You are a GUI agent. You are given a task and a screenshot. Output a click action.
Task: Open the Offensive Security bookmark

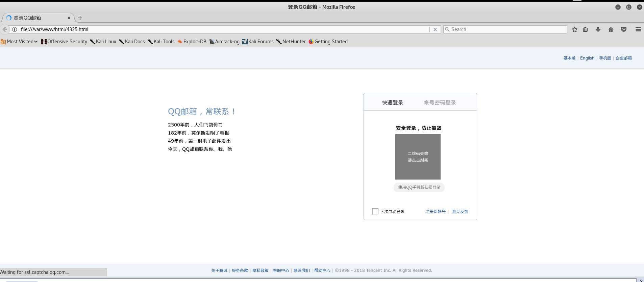tap(64, 42)
